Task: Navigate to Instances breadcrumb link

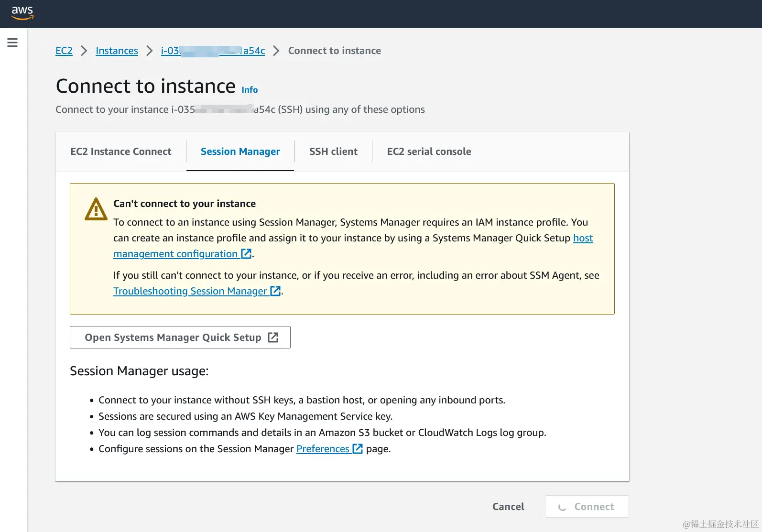Action: [x=117, y=51]
